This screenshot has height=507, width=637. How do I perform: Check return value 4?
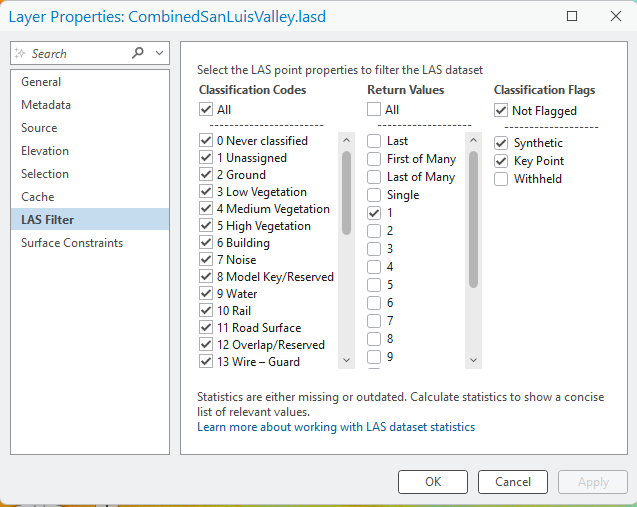[x=374, y=267]
